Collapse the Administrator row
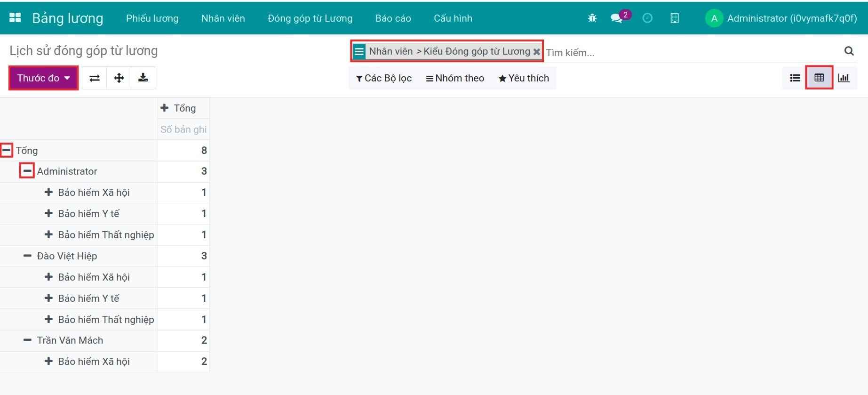Viewport: 868px width, 395px height. [27, 171]
